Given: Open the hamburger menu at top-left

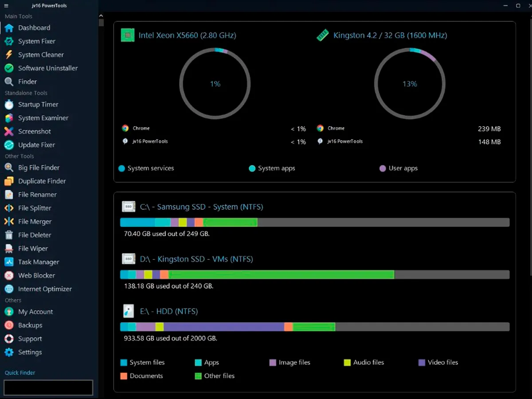Looking at the screenshot, I should point(6,6).
